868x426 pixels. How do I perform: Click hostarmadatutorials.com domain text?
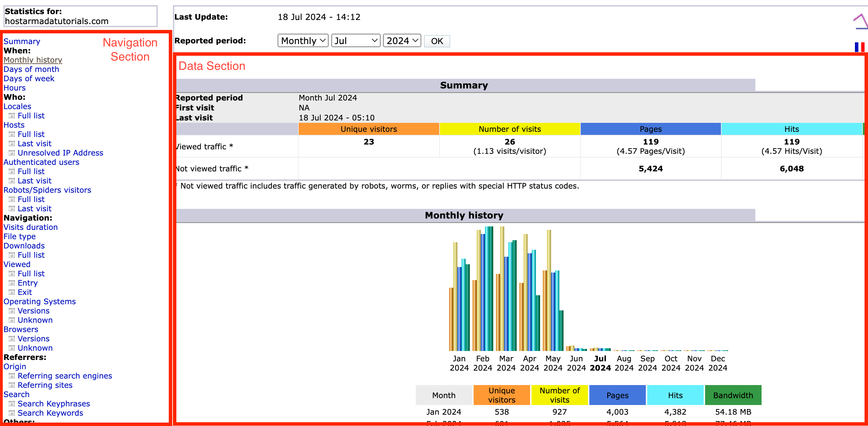pyautogui.click(x=56, y=21)
